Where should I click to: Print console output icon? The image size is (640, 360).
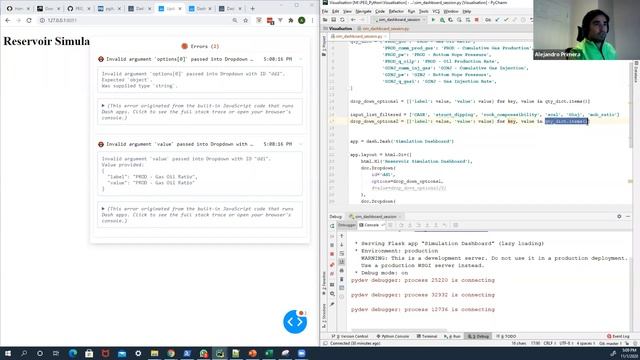pyautogui.click(x=342, y=271)
